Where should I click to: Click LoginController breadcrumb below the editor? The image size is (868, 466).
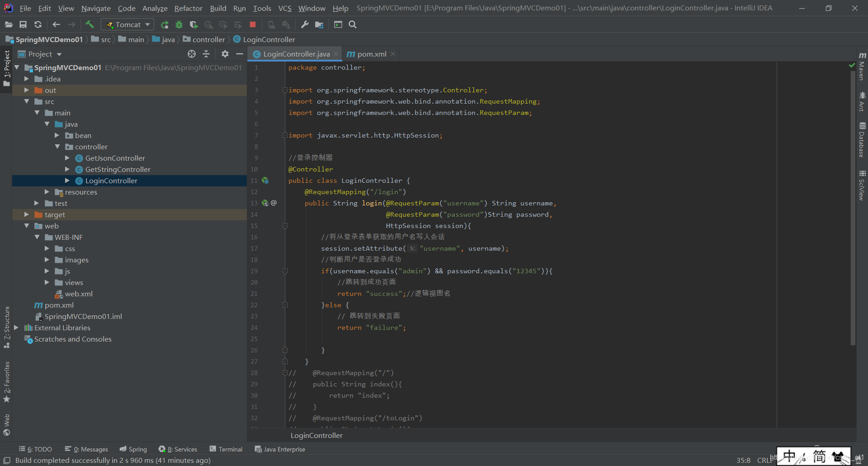(x=316, y=435)
